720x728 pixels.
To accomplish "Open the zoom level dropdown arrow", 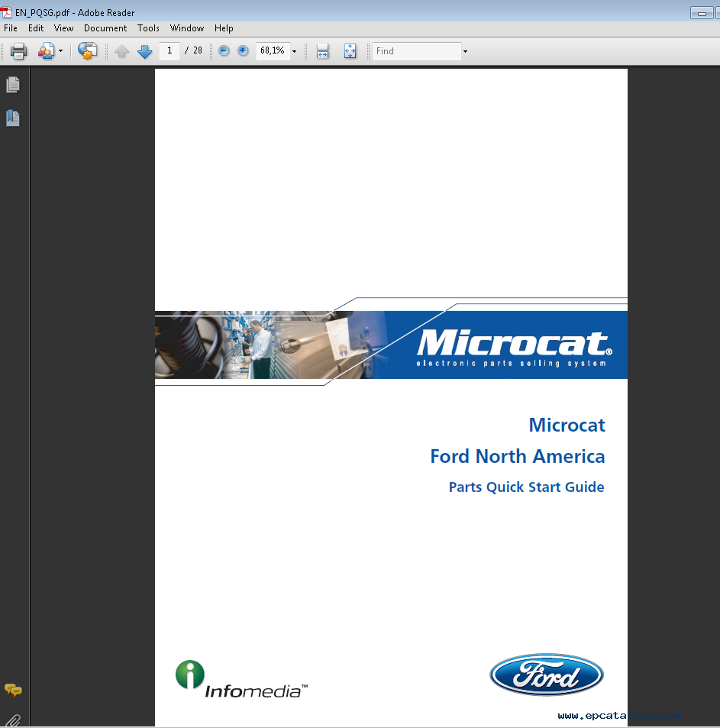I will [294, 51].
